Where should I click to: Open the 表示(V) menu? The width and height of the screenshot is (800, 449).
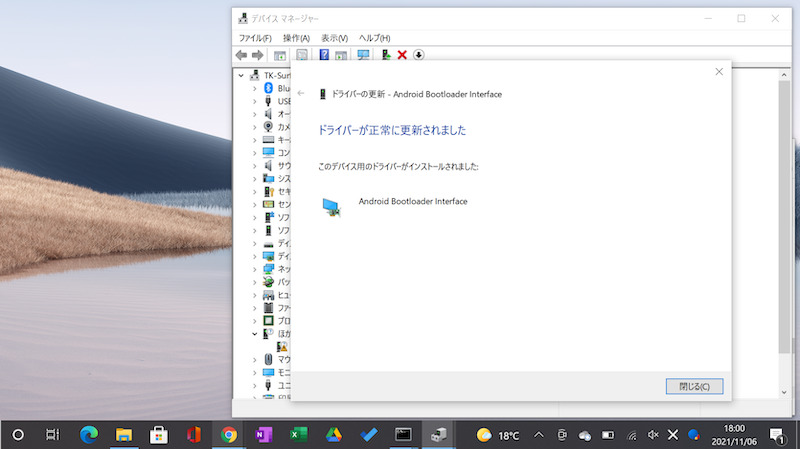334,38
